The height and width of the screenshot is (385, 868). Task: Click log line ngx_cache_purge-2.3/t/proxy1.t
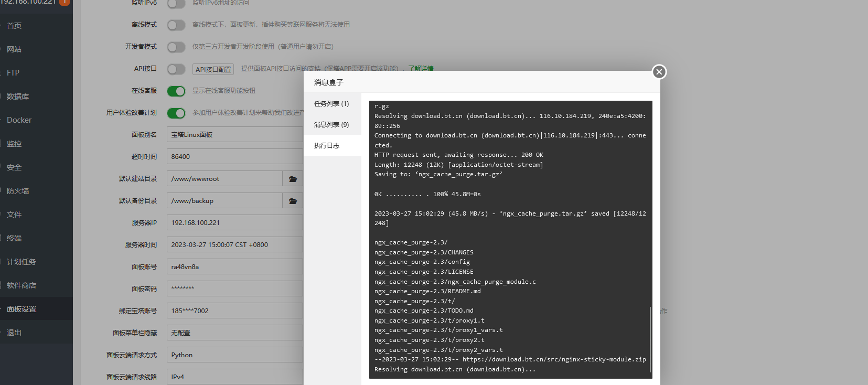pos(430,320)
